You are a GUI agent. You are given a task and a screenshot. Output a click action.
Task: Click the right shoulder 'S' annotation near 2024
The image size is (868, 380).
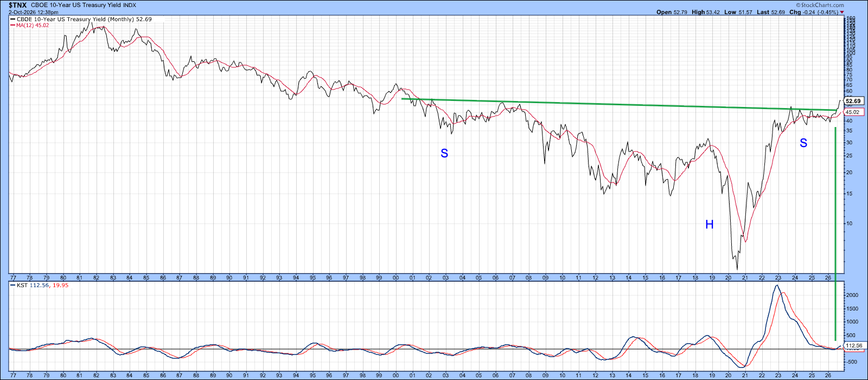point(803,143)
